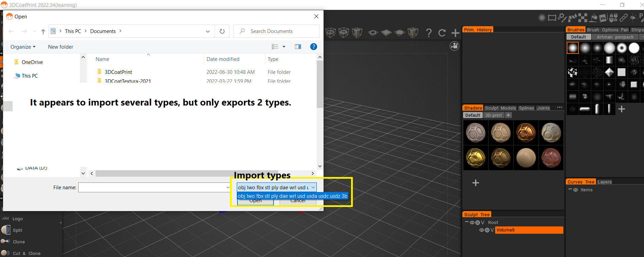Select the Logo tool in left panel

click(12, 219)
